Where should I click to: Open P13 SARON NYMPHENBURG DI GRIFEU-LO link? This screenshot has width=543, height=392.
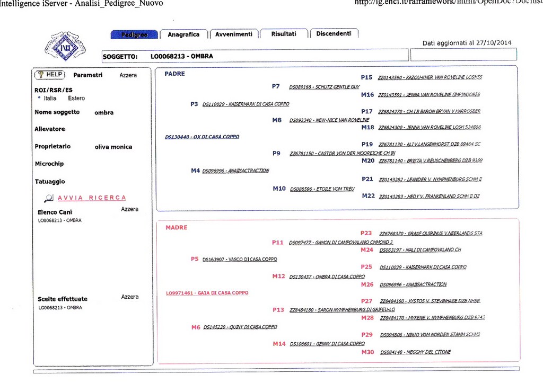tap(343, 310)
